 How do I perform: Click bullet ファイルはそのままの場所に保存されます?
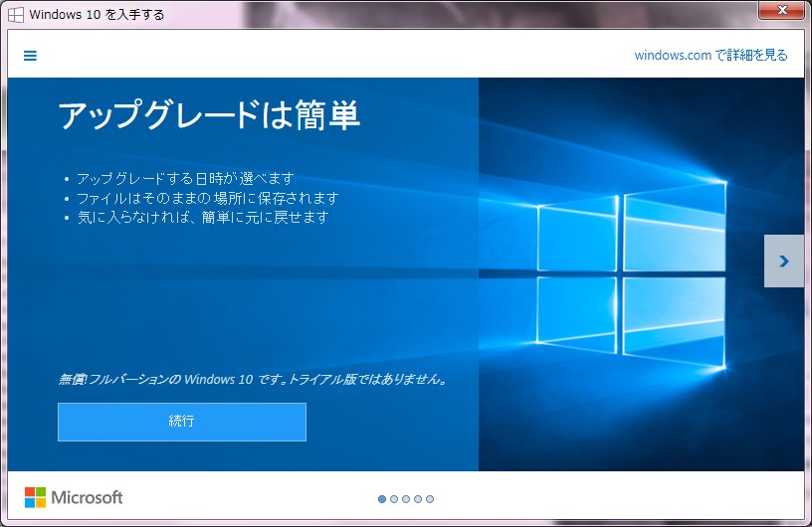208,198
